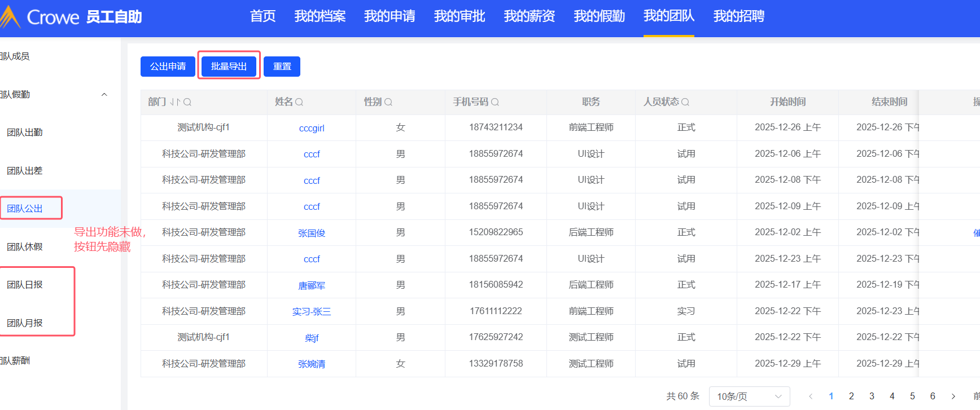Click the search icon in 部门 column header

click(187, 102)
